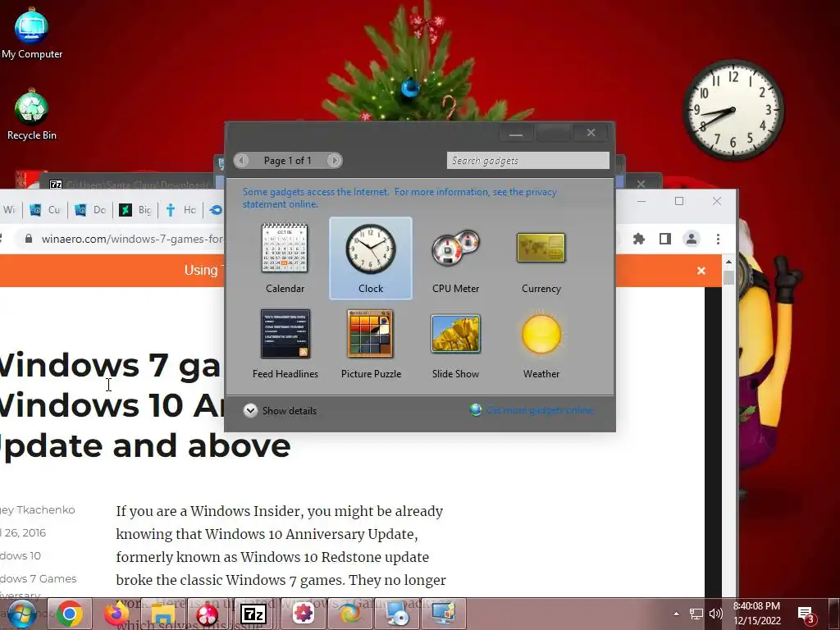Screen dimensions: 840x630
Task: Click the padlock site info icon
Action: tap(29, 239)
